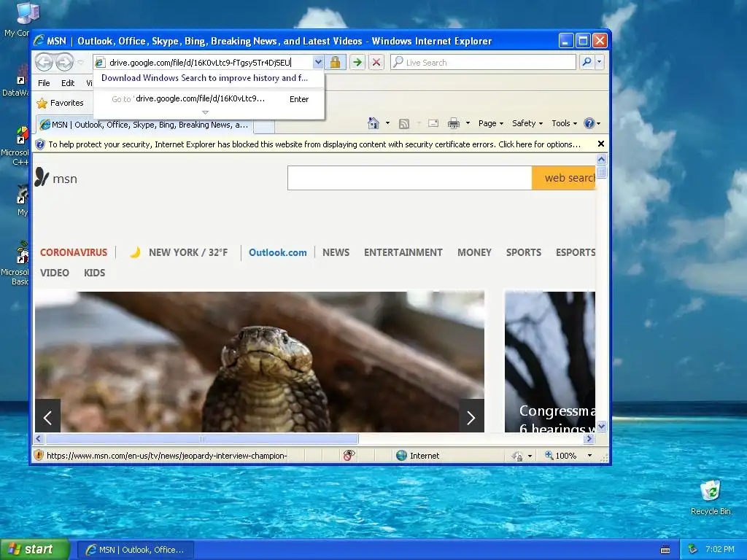Image resolution: width=747 pixels, height=560 pixels.
Task: Click the orange web search button
Action: coord(564,178)
